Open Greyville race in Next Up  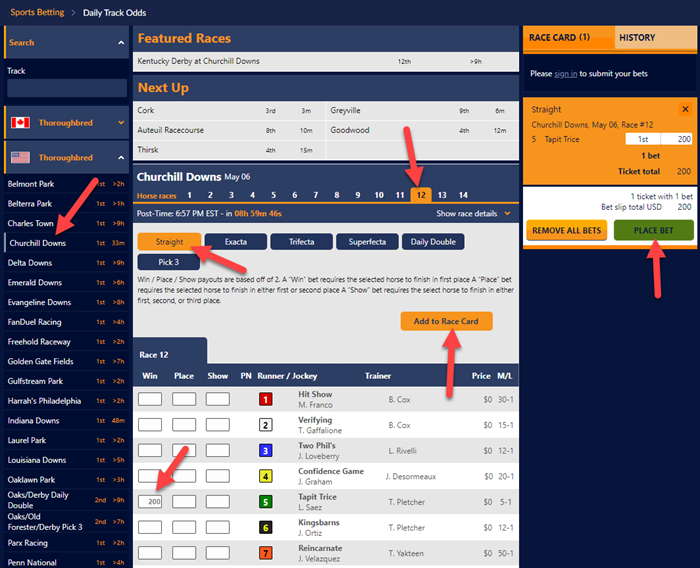pos(422,110)
